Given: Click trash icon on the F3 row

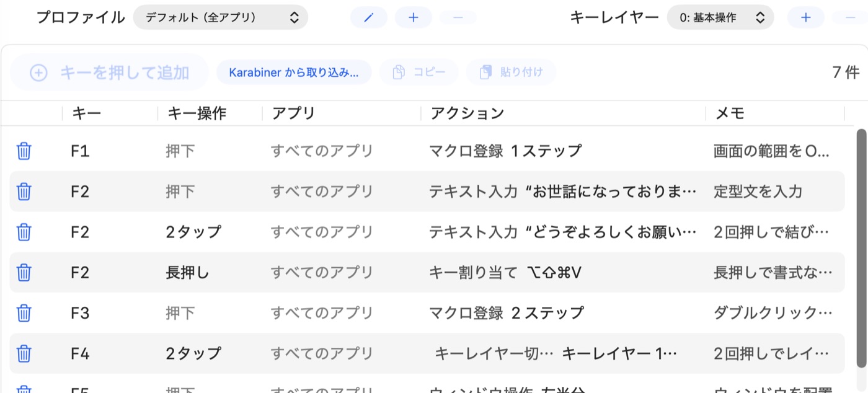Looking at the screenshot, I should coord(24,313).
